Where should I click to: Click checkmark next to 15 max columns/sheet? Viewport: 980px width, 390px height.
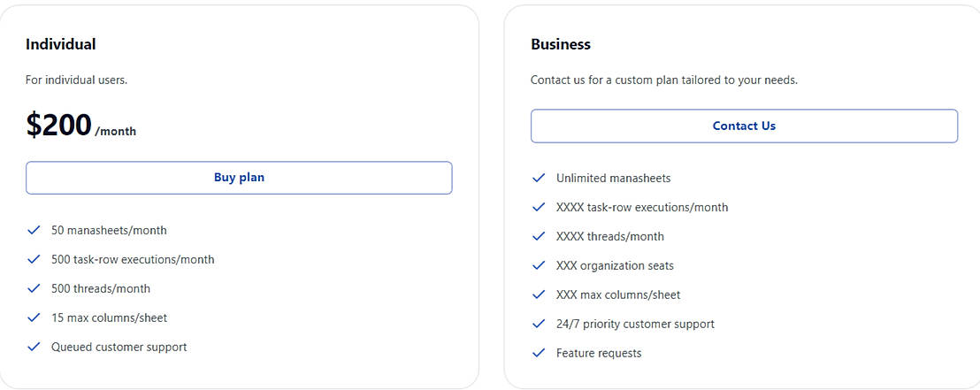coord(34,317)
